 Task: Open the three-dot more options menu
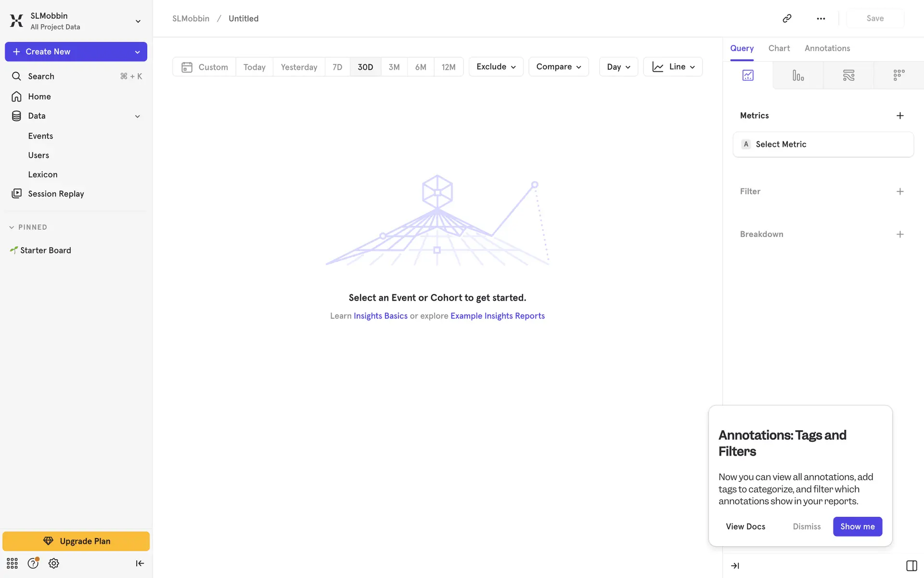[x=821, y=18]
